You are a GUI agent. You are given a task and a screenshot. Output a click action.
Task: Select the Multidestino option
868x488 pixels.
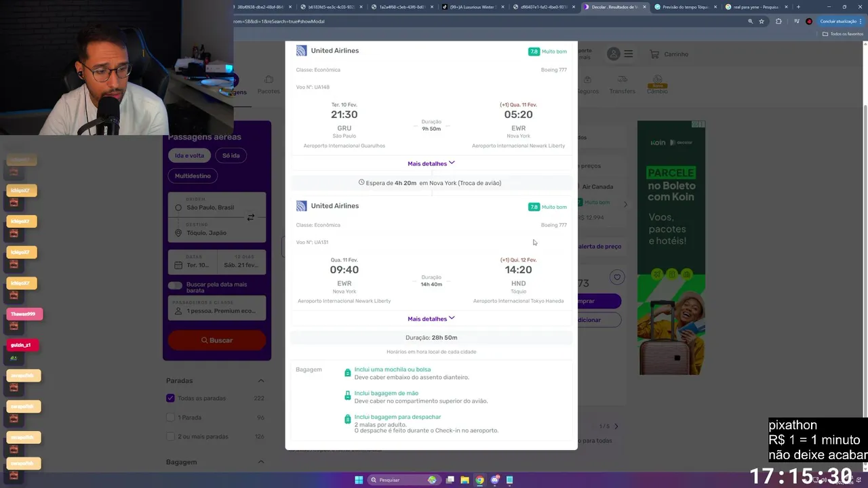pos(193,176)
